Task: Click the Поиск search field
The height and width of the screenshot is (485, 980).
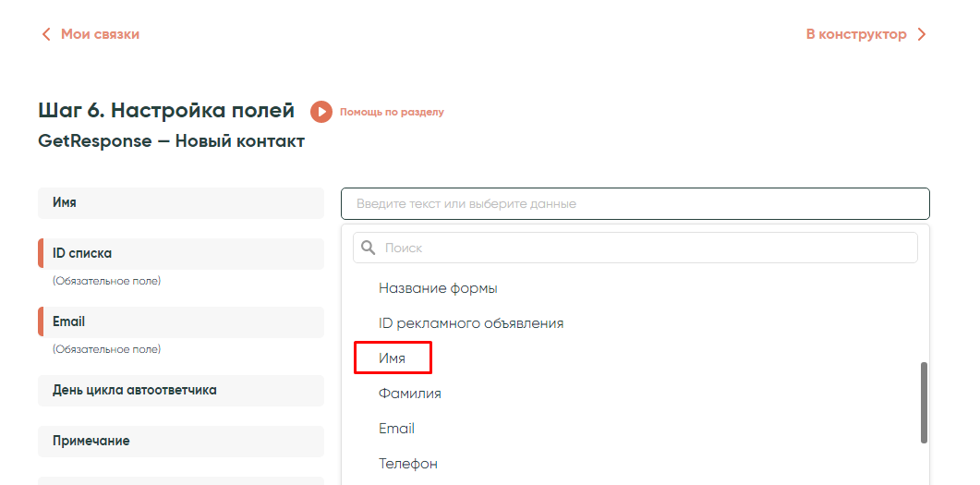Action: (647, 248)
